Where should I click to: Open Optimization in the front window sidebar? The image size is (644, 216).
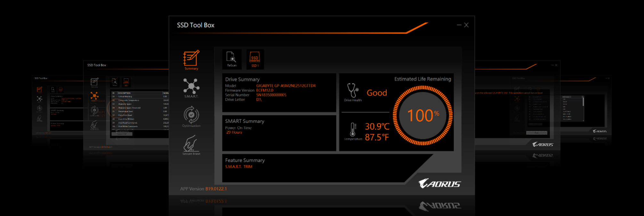point(191,116)
